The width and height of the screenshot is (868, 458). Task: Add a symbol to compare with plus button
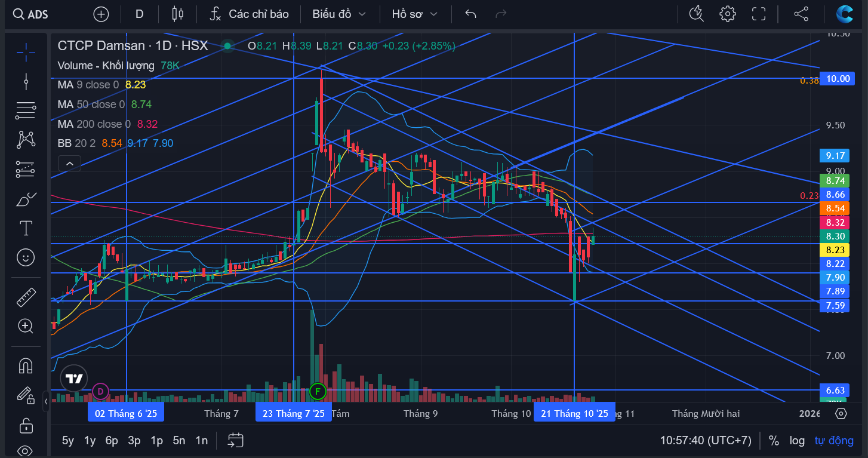coord(101,14)
